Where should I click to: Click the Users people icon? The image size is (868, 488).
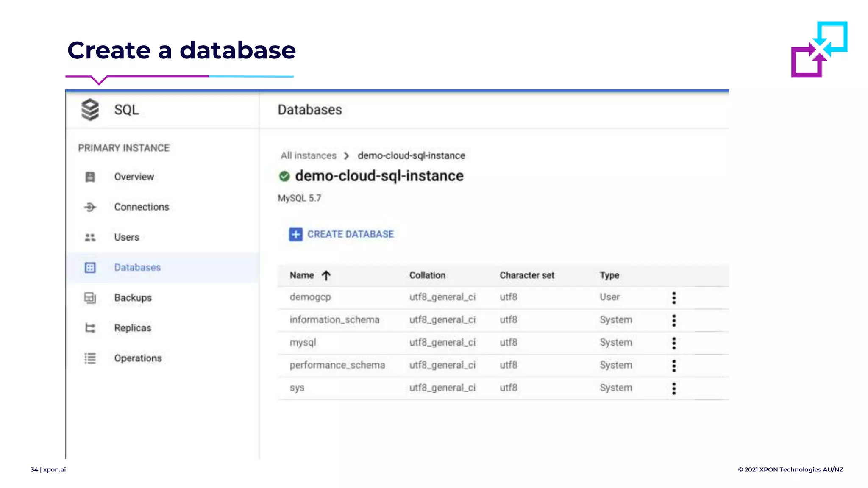[90, 237]
